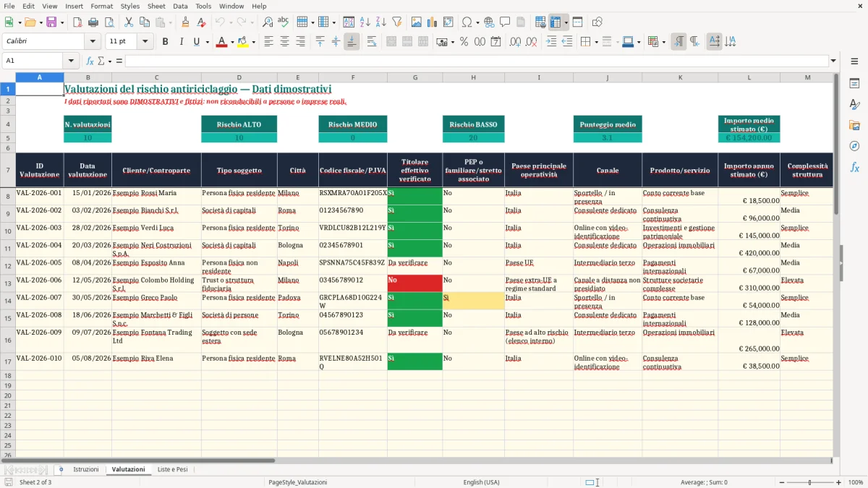Screen dimensions: 868x488
Task: Click the Insert Chart icon
Action: click(x=433, y=22)
